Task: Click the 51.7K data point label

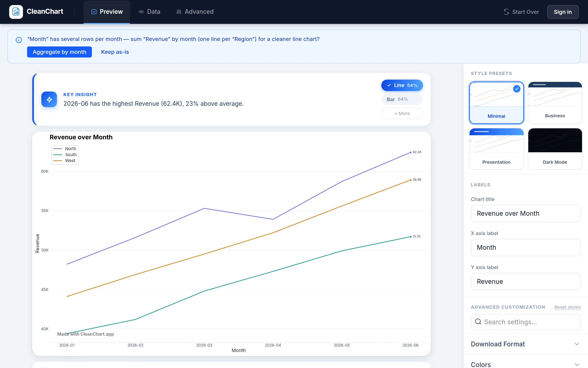Action: click(x=416, y=236)
